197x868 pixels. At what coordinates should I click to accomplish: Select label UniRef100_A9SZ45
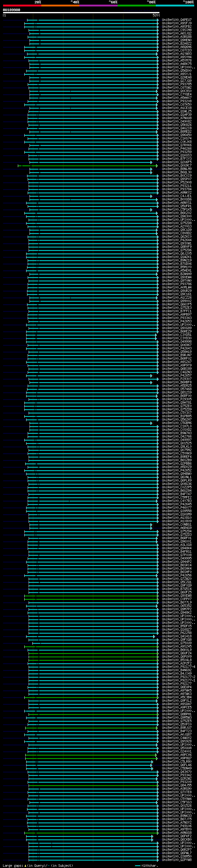click(177, 646)
